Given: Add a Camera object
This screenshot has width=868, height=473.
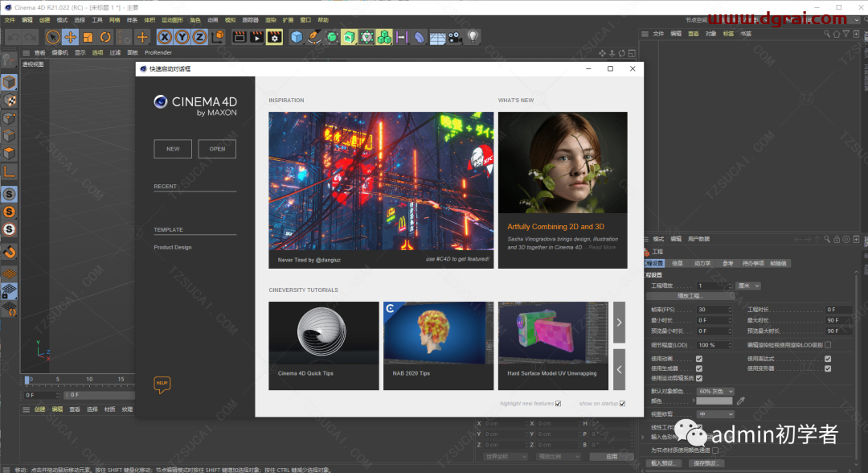Looking at the screenshot, I should tap(455, 37).
